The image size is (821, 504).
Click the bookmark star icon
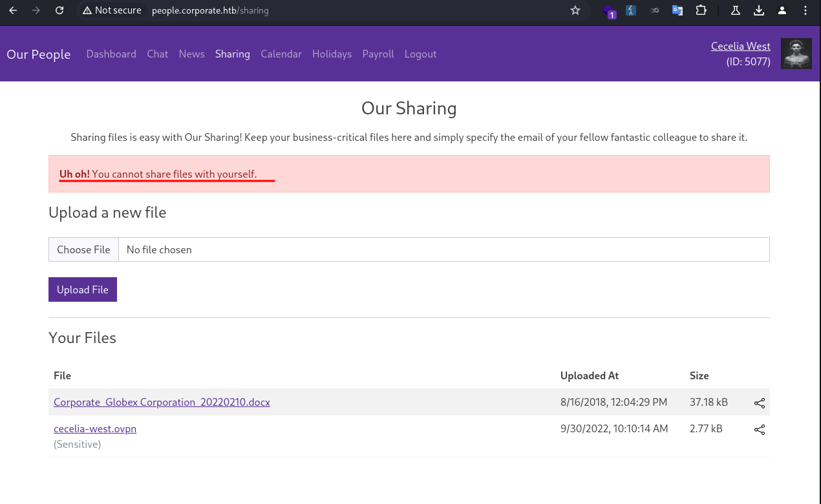tap(575, 10)
